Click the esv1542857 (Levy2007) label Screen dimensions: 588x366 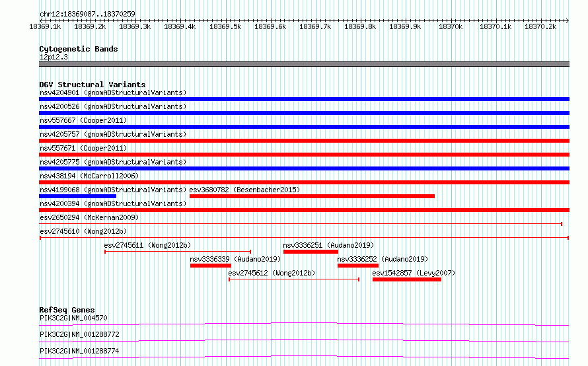click(414, 274)
